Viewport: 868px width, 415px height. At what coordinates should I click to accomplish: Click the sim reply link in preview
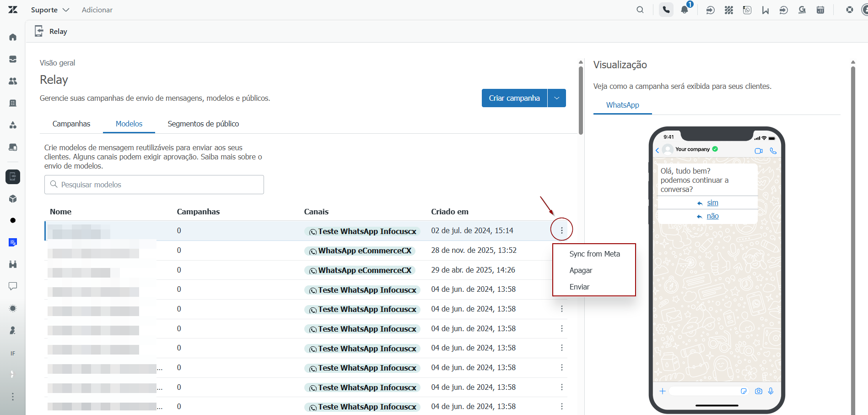[x=712, y=202]
